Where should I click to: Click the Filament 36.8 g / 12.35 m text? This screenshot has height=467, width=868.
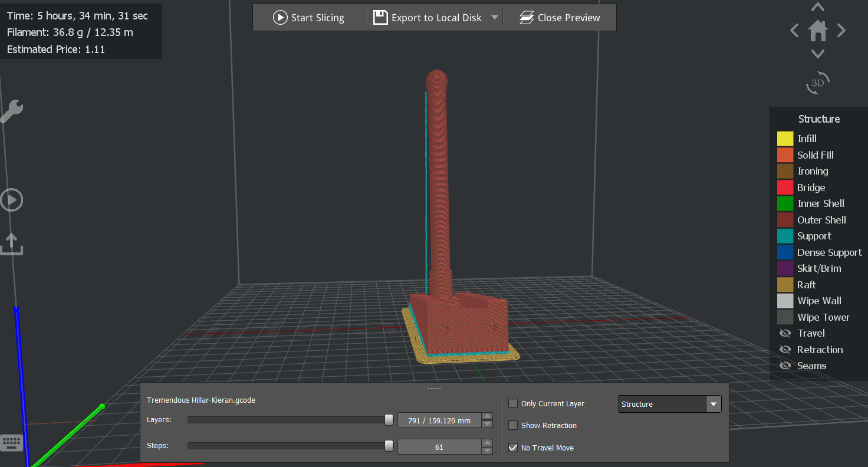70,32
